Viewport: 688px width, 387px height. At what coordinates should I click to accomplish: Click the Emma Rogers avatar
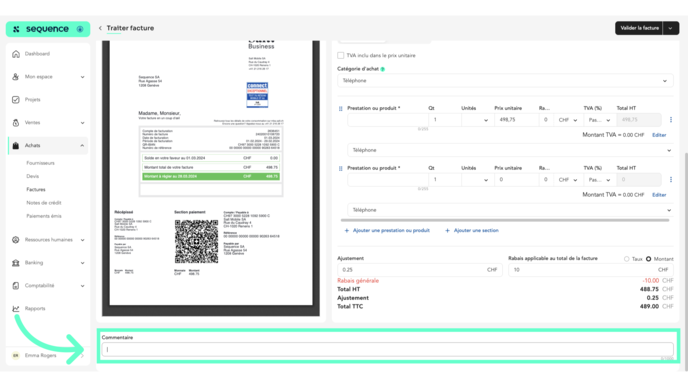pyautogui.click(x=16, y=355)
